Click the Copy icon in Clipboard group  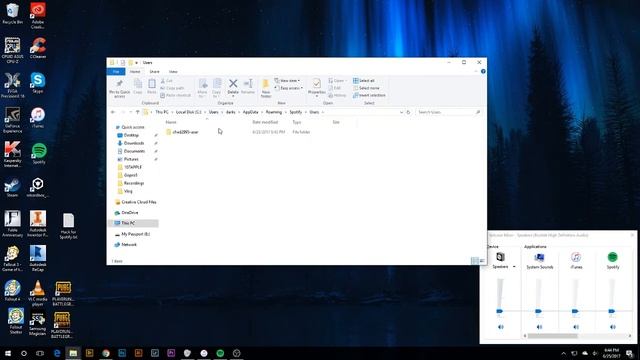138,87
